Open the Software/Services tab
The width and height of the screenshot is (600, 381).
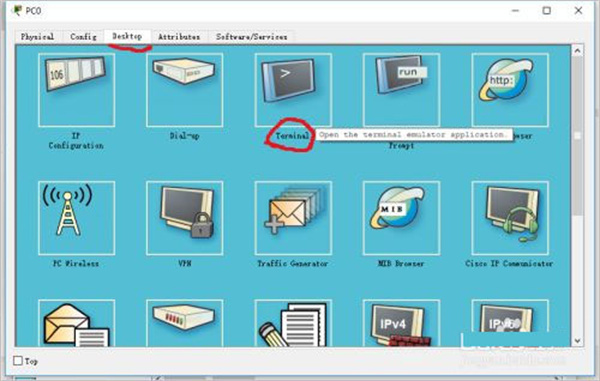(x=251, y=37)
